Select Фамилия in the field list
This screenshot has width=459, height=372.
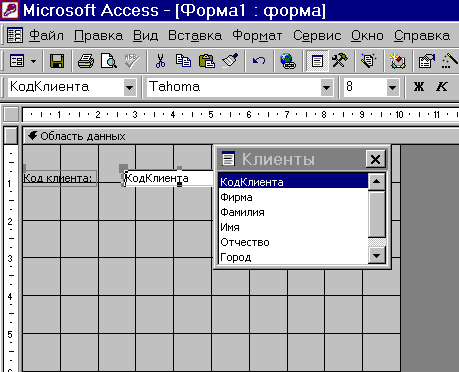(293, 212)
